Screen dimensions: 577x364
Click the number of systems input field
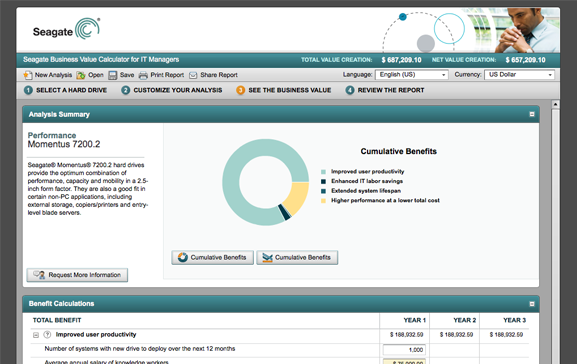tap(404, 350)
